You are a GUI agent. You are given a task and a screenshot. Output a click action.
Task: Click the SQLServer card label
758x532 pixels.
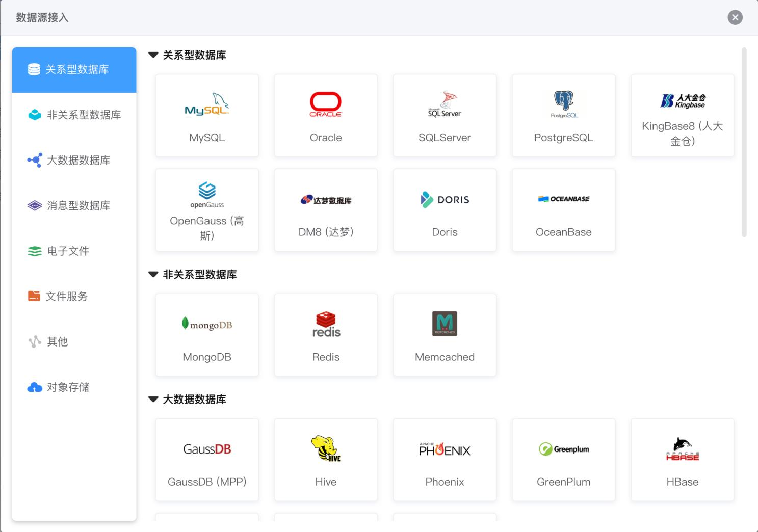coord(445,138)
